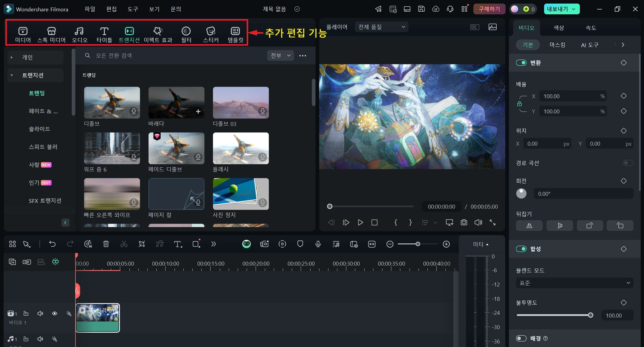Open the 미터 audio meter button

(x=481, y=244)
